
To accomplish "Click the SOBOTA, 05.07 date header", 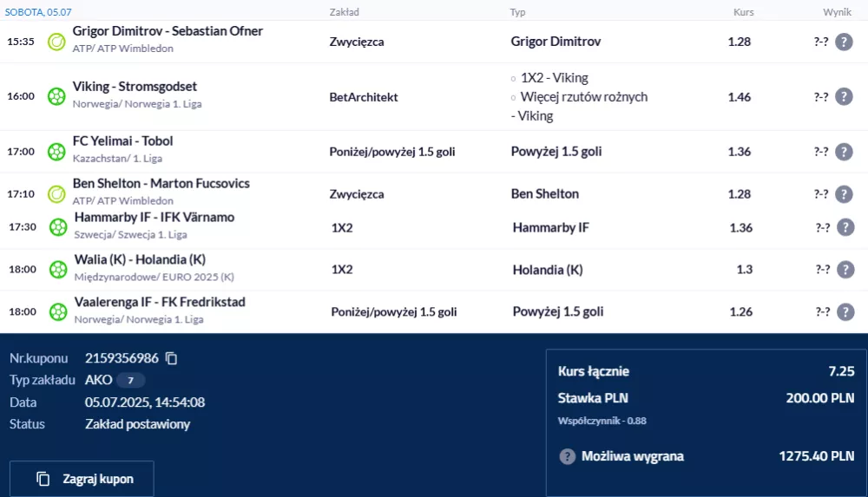I will [38, 11].
